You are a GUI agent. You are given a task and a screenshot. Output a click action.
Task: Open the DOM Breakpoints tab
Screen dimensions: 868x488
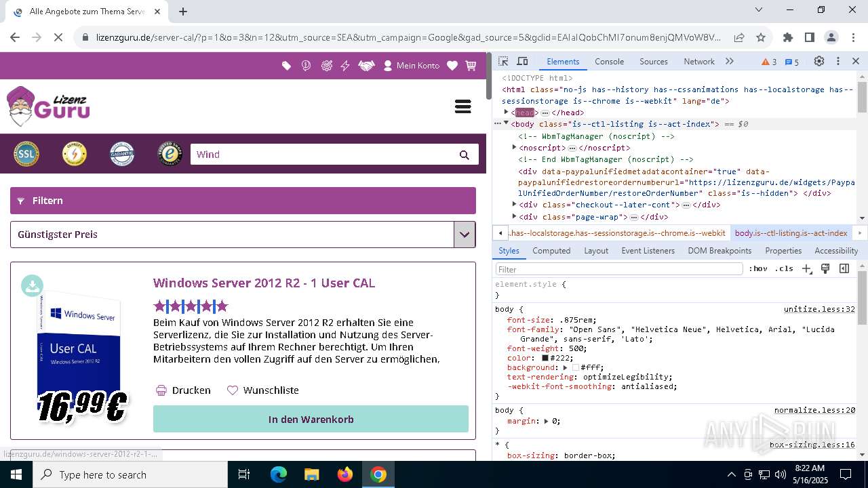click(719, 251)
